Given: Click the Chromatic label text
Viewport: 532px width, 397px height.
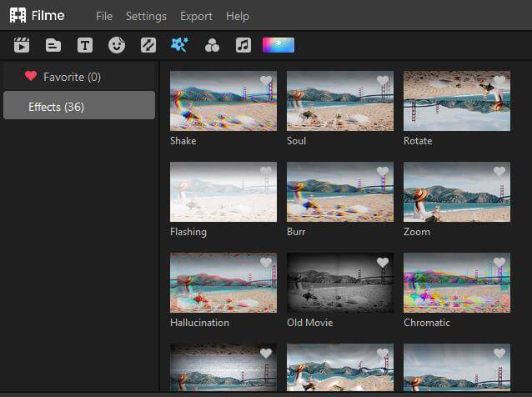Looking at the screenshot, I should (427, 322).
